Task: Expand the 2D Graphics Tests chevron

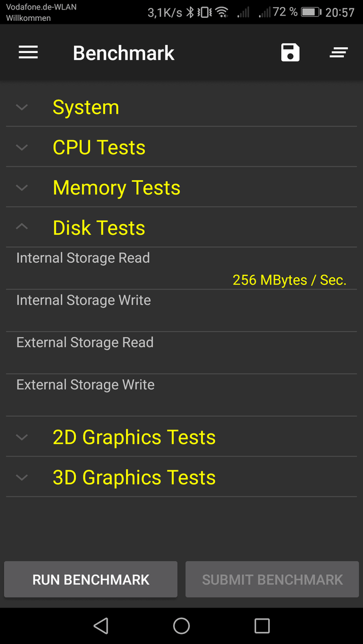Action: coord(21,437)
